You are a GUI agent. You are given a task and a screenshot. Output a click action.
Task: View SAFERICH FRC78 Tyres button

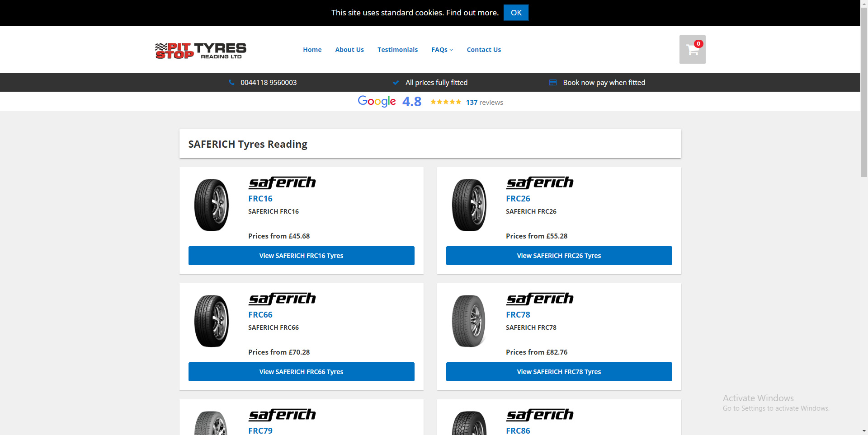point(559,372)
